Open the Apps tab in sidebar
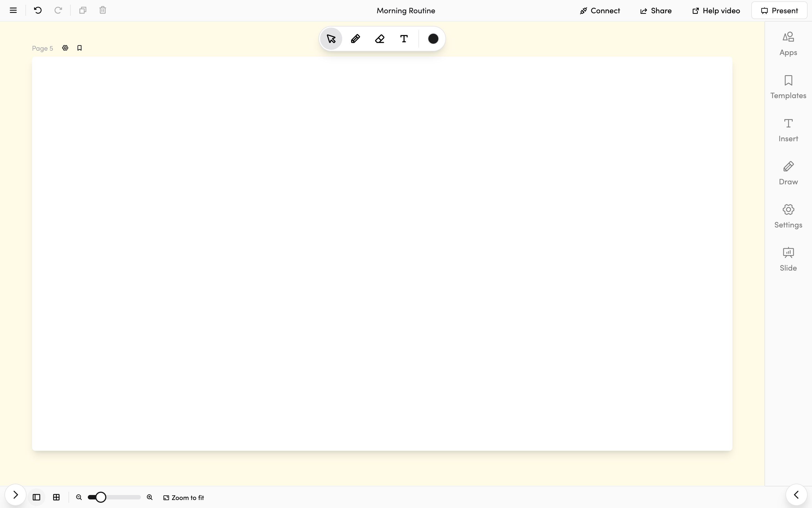 788,44
